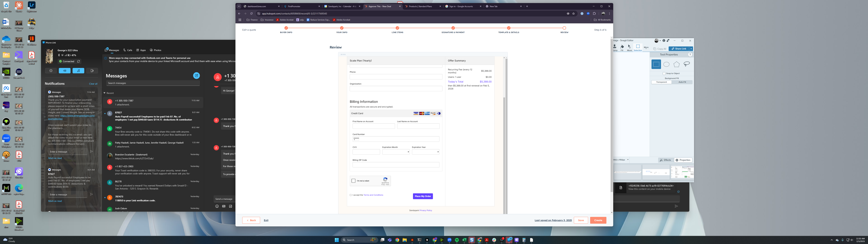Open image size dropdown in Snagit

tap(628, 160)
